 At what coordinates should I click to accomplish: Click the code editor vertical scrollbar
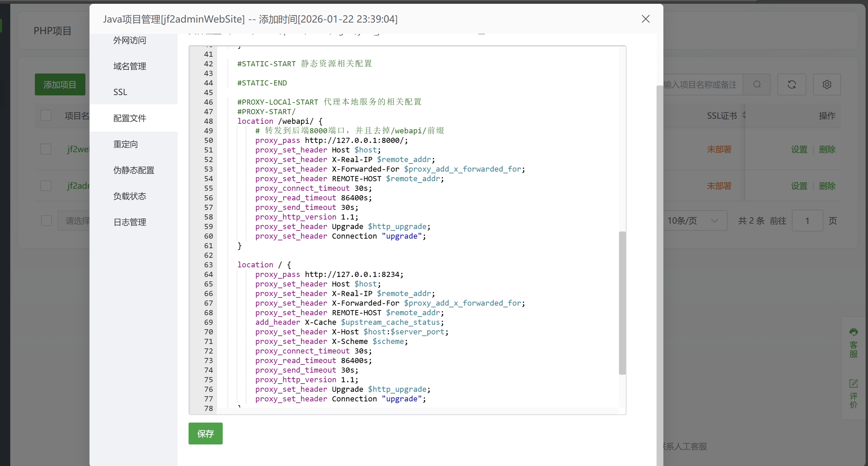click(x=622, y=303)
